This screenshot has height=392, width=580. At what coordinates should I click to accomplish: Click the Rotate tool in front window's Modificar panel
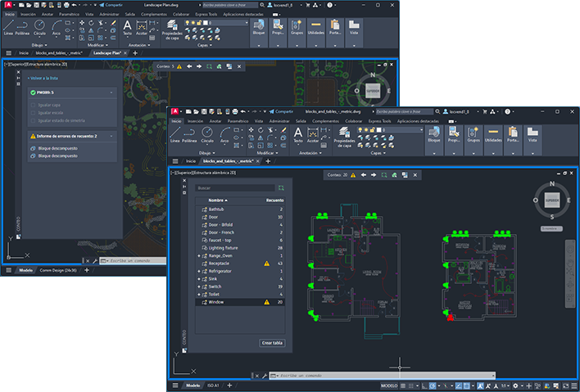(x=261, y=130)
